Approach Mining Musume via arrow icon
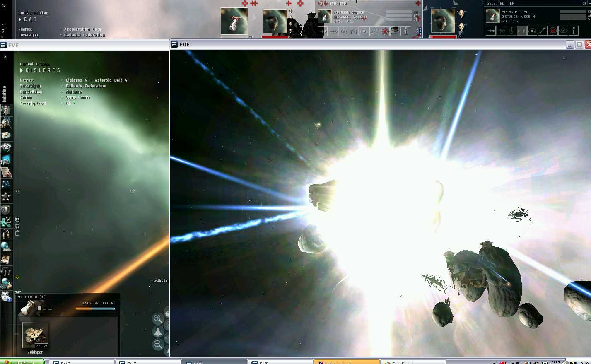This screenshot has width=591, height=364. coord(491,31)
